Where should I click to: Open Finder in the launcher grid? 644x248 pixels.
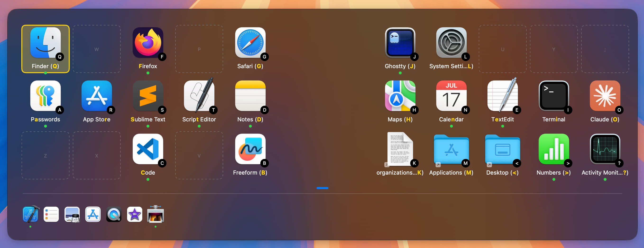pyautogui.click(x=45, y=43)
